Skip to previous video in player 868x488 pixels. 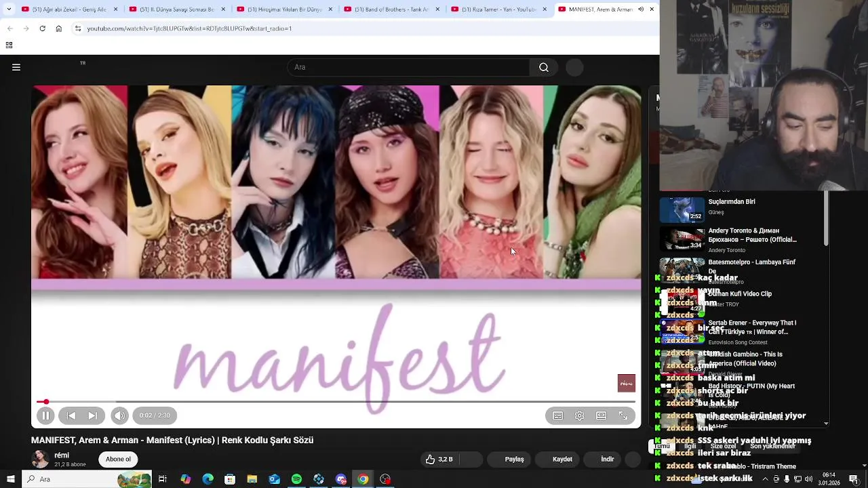71,415
